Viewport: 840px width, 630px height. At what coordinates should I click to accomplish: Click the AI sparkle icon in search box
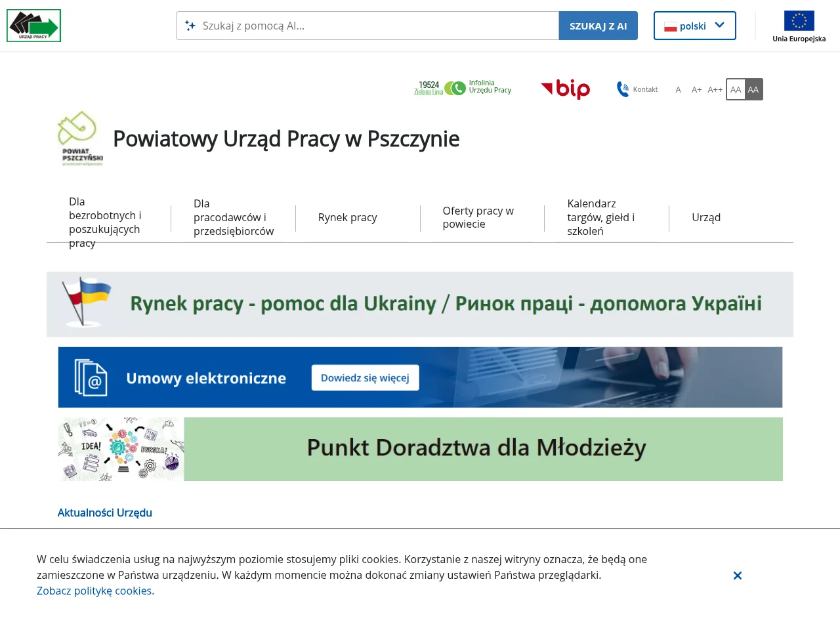pyautogui.click(x=190, y=26)
